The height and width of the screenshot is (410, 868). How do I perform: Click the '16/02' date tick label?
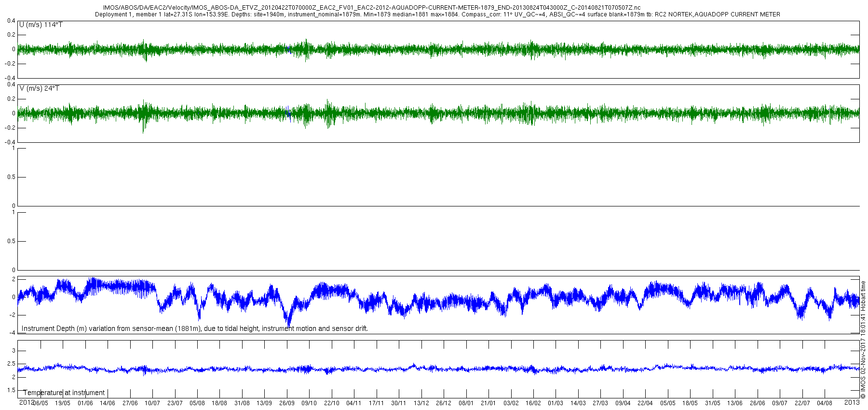click(x=533, y=403)
